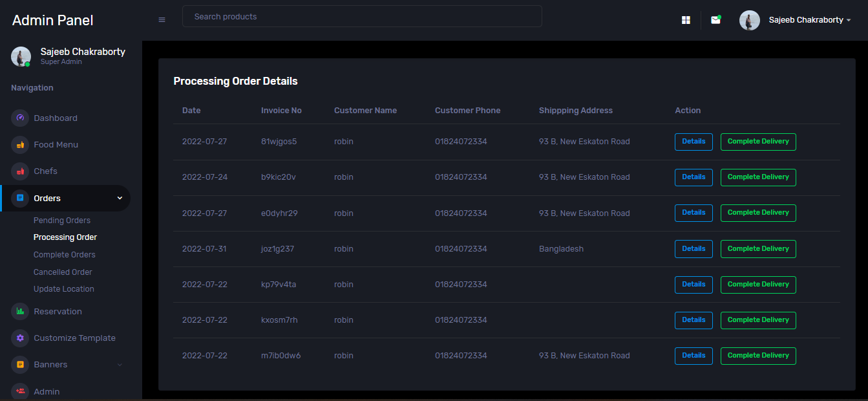
Task: View Details for invoice m7ib0dw6
Action: (693, 356)
